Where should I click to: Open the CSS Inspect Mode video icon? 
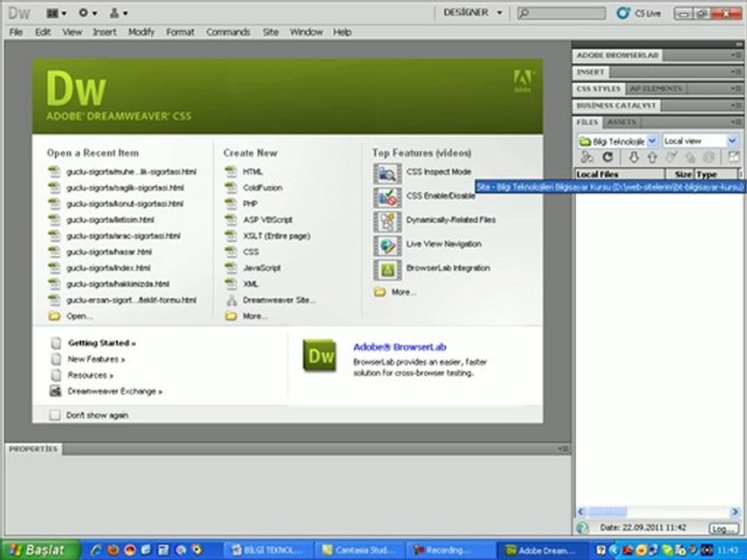tap(388, 173)
